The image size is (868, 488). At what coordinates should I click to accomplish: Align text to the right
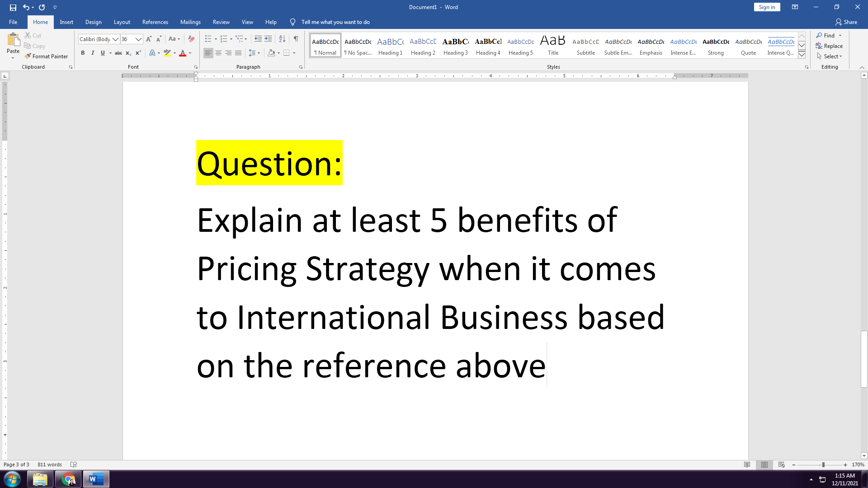(228, 53)
